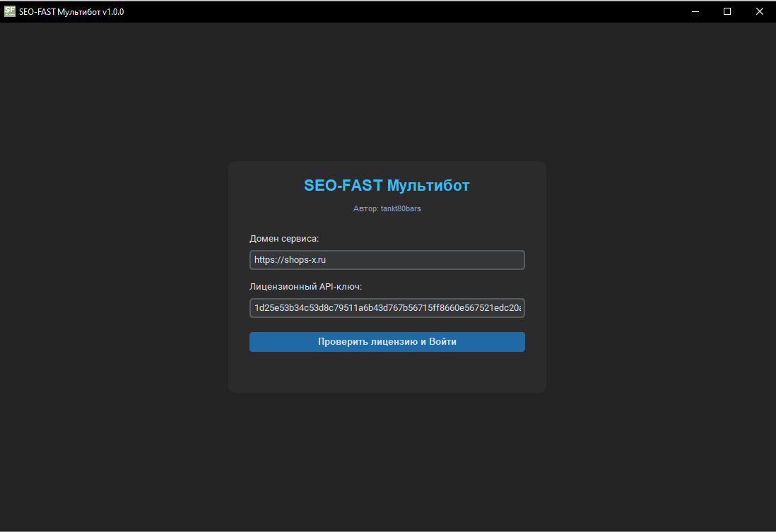Click the "Лицензионный API-ключ:" label
776x532 pixels.
tap(306, 287)
